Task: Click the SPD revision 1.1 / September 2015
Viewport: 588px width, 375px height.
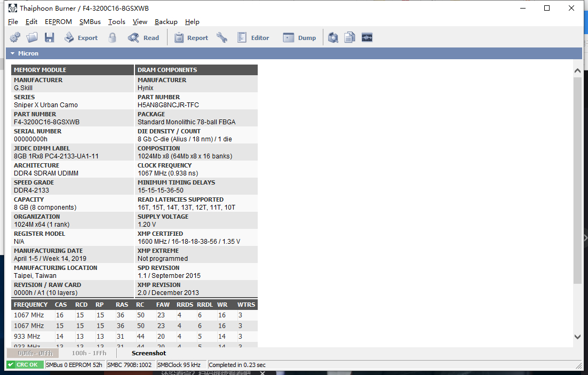Action: [x=169, y=276]
